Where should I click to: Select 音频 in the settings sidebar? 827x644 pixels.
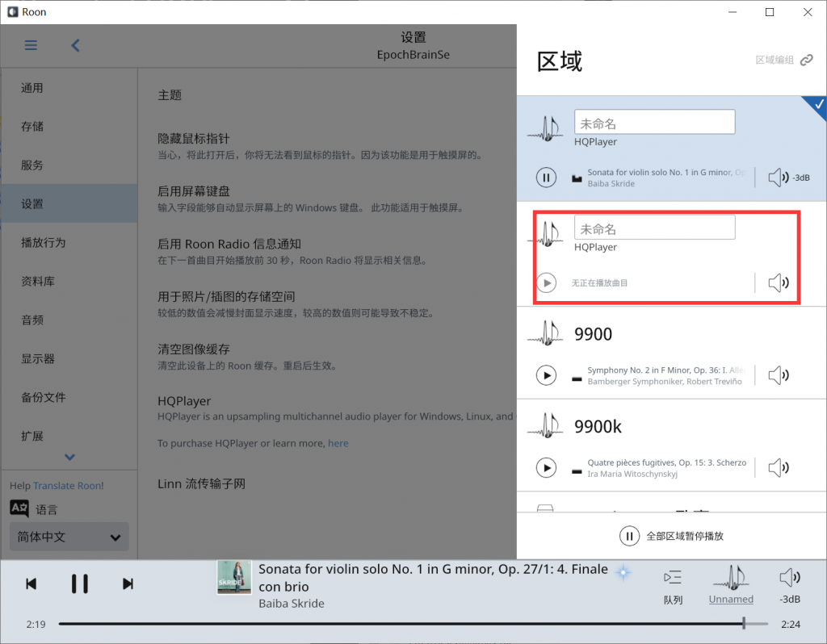coord(32,320)
